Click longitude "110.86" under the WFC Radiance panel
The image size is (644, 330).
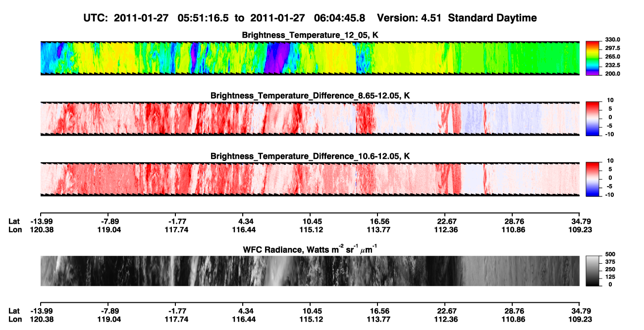click(x=512, y=319)
